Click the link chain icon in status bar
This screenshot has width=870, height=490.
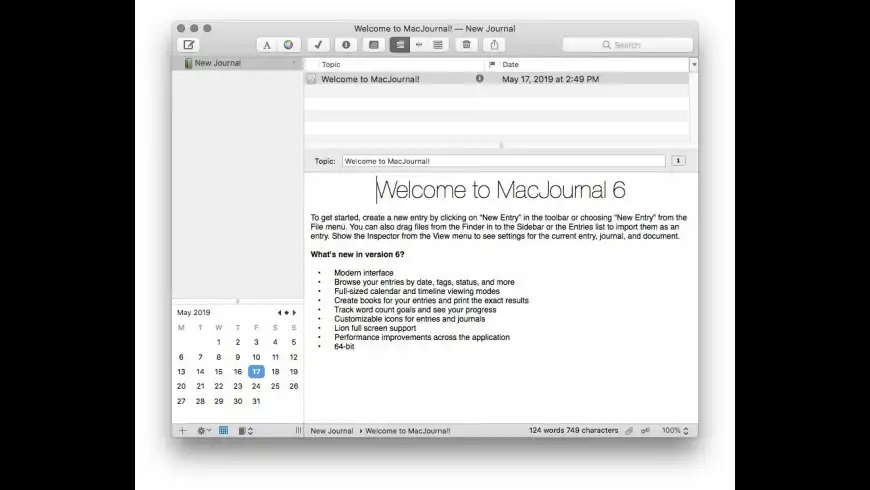645,431
